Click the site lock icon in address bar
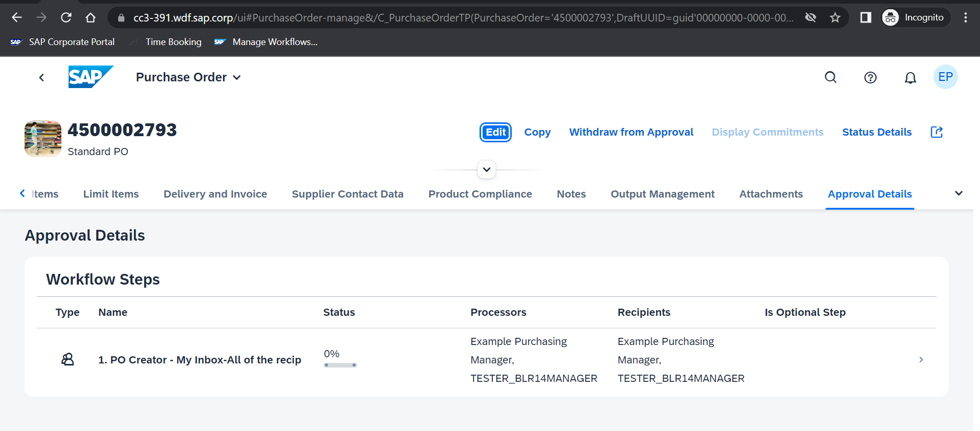 point(121,18)
